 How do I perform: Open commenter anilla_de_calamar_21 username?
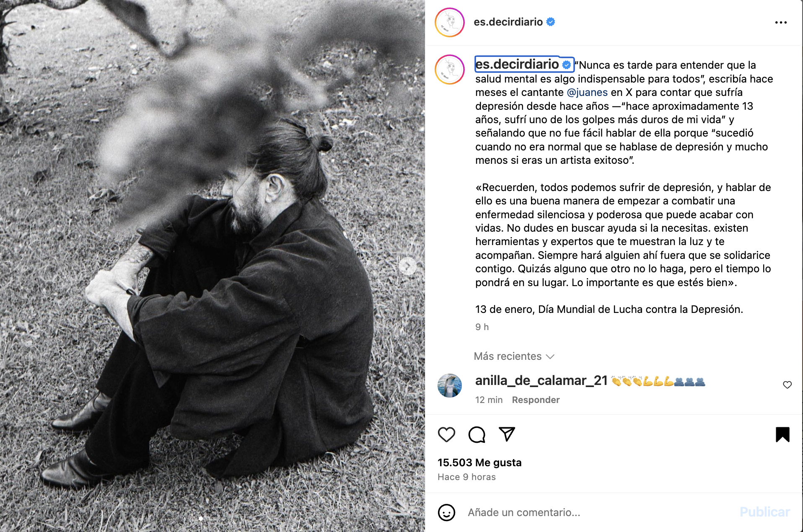click(541, 380)
